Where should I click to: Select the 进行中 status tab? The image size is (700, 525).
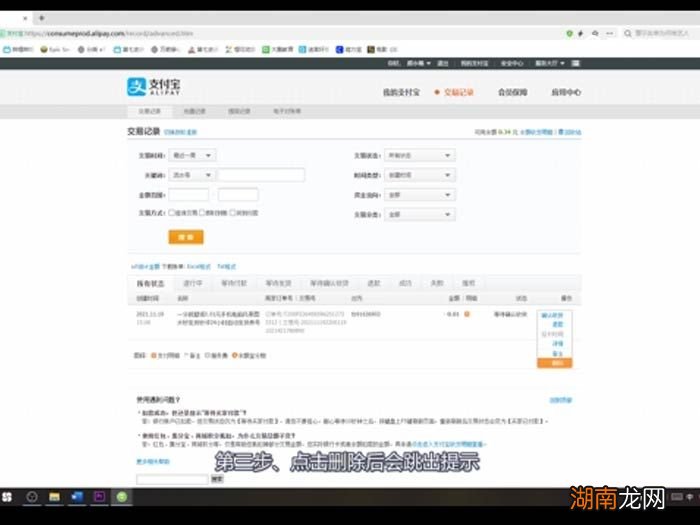tap(193, 283)
